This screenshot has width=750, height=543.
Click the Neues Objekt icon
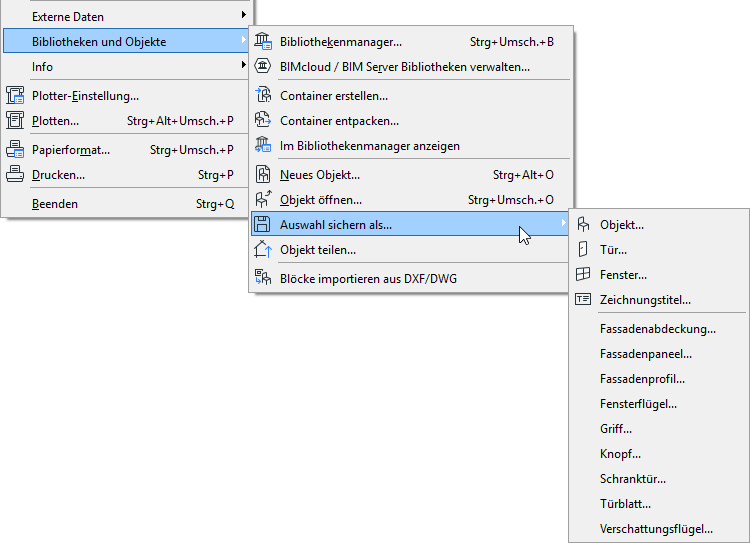[x=263, y=175]
